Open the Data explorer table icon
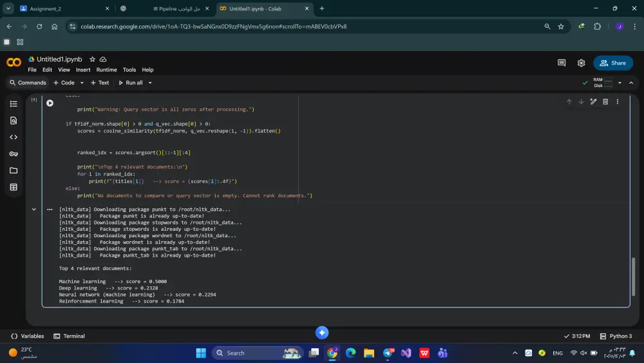Screen dimensions: 644x363 tap(14, 187)
